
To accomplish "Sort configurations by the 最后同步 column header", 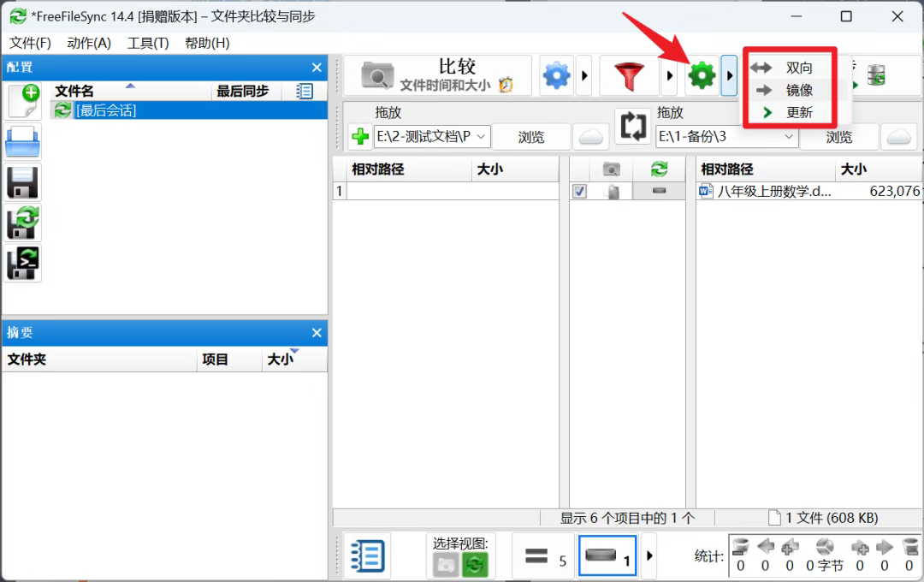I will click(x=246, y=91).
